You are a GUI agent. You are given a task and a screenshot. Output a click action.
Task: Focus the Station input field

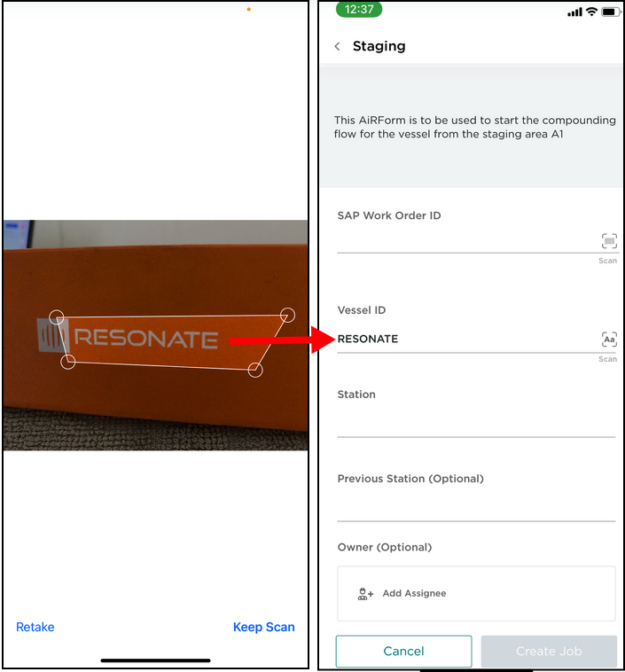(476, 423)
